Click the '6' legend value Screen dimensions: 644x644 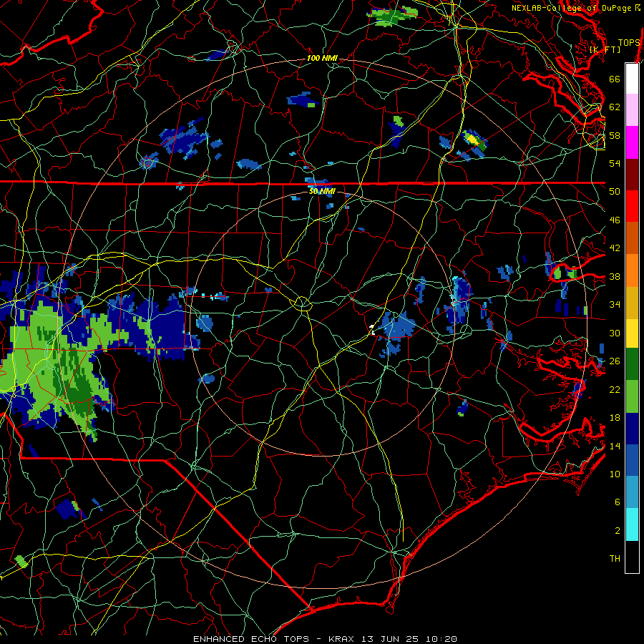tap(618, 502)
